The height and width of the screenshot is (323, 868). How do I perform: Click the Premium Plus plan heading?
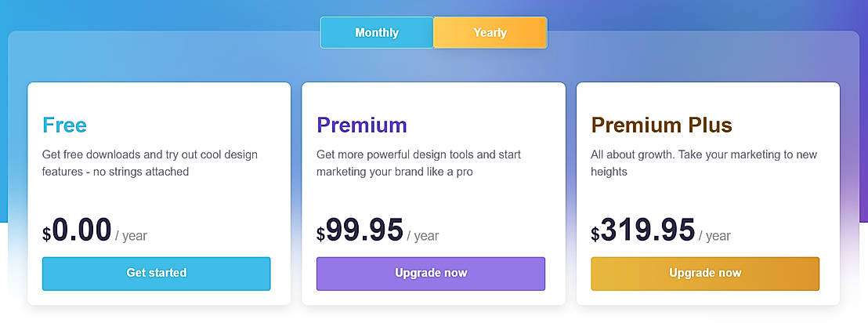tap(661, 125)
